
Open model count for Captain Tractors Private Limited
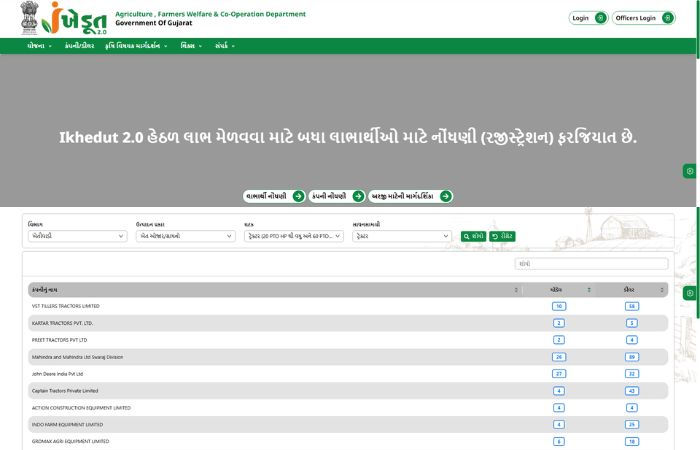pos(559,391)
